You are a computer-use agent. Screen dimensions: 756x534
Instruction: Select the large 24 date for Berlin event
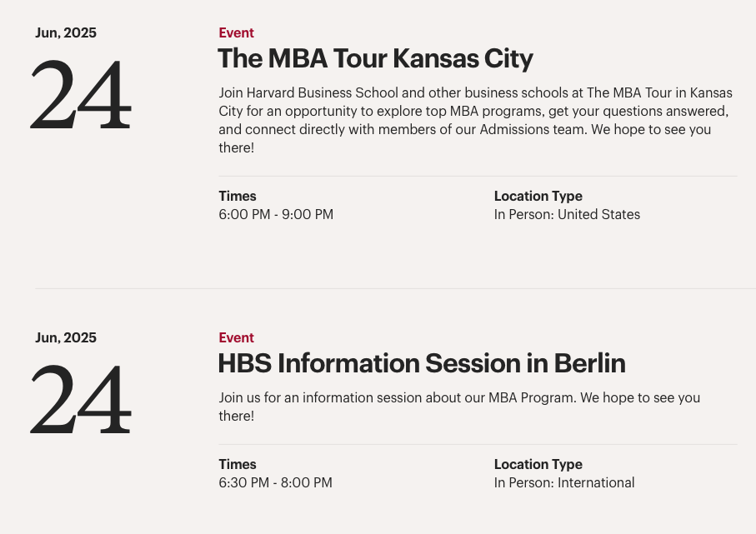tap(81, 399)
